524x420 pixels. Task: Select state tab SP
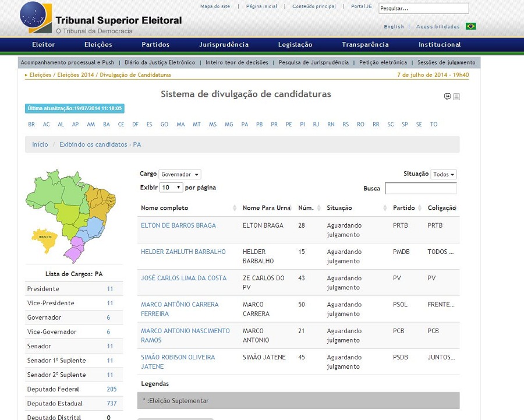(x=405, y=125)
